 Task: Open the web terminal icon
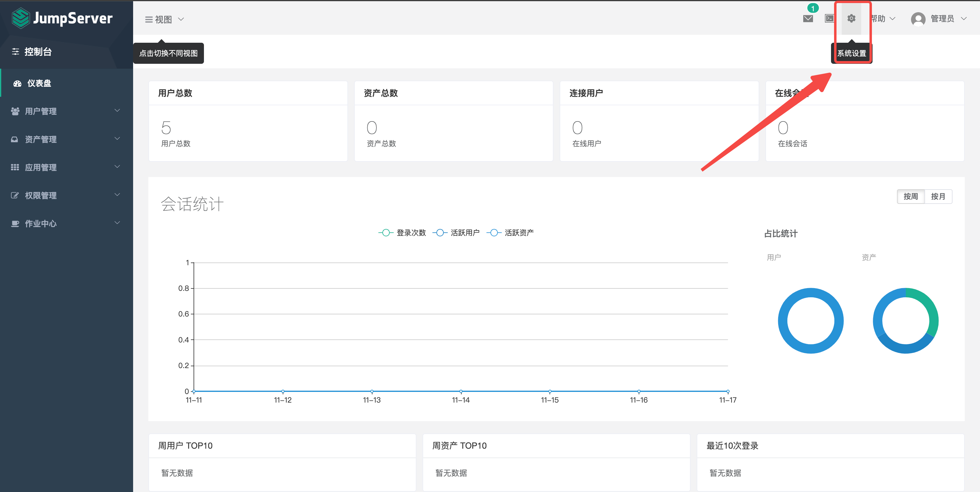tap(829, 18)
